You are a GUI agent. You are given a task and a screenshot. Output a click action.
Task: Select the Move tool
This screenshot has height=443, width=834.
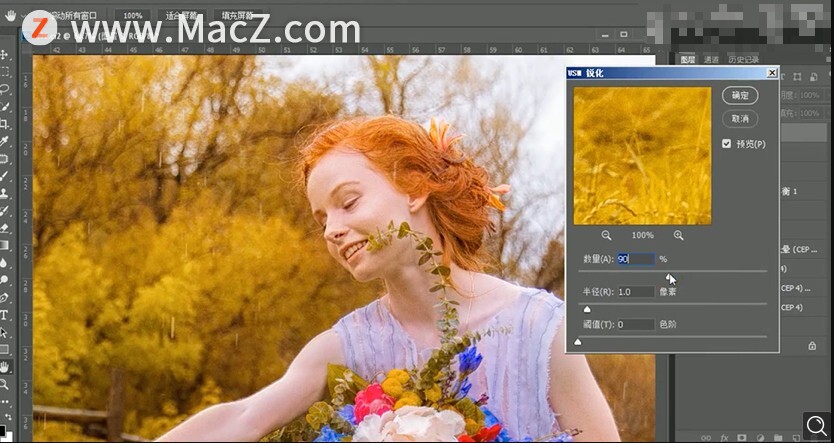coord(4,55)
